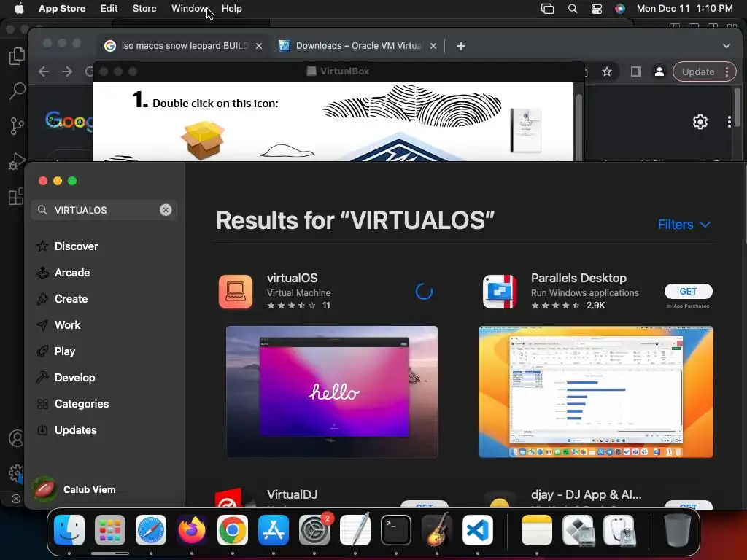This screenshot has height=560, width=747.
Task: Open Google settings gear on page
Action: (700, 122)
